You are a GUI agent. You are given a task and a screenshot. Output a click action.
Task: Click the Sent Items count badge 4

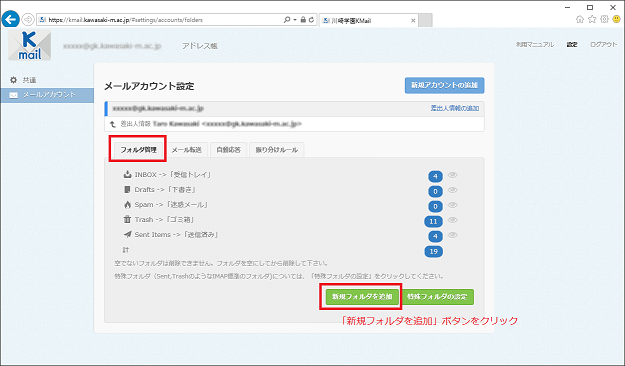point(435,236)
